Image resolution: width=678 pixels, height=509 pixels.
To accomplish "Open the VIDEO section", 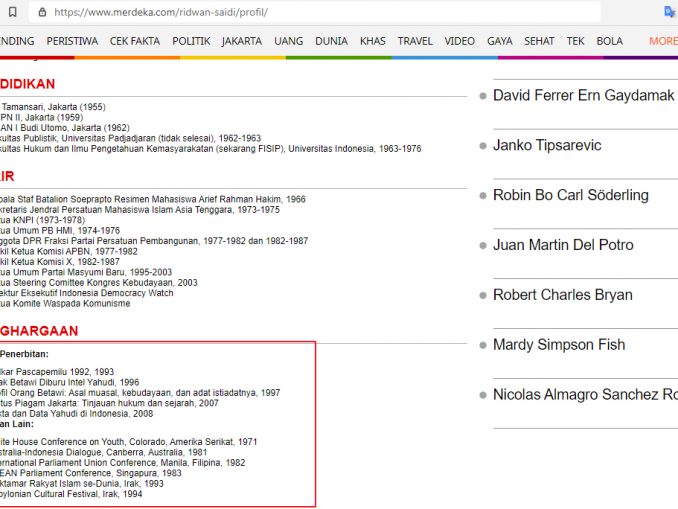I will (x=460, y=41).
